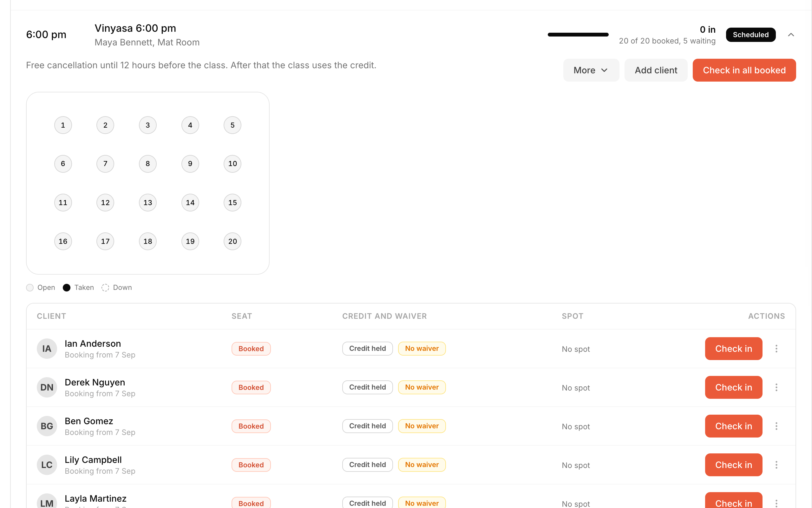Open actions menu for Lily Campbell

coord(776,465)
